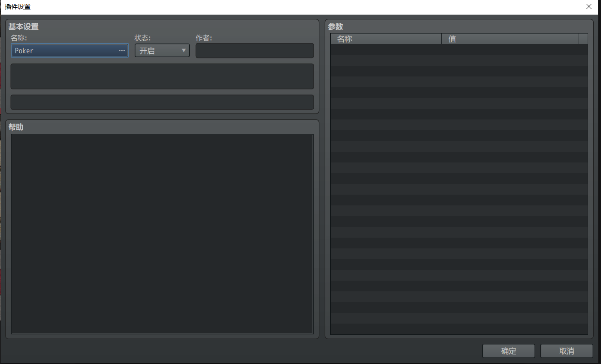Confirm with the 确定 button
Viewport: 601px width, 364px height.
click(x=509, y=351)
